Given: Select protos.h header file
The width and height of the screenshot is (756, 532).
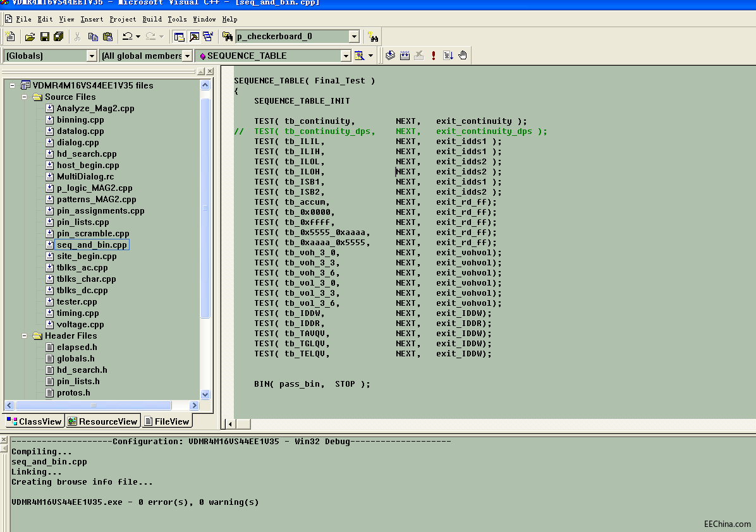Looking at the screenshot, I should (x=73, y=393).
